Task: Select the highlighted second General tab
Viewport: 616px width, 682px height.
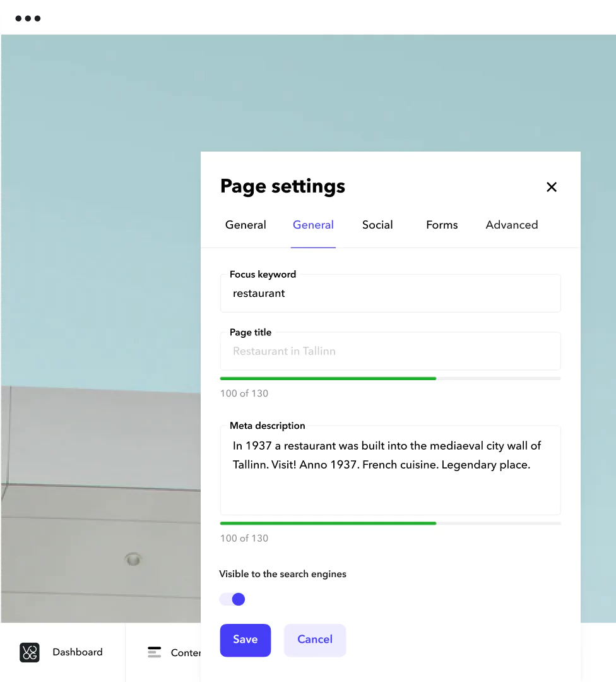Action: tap(313, 225)
